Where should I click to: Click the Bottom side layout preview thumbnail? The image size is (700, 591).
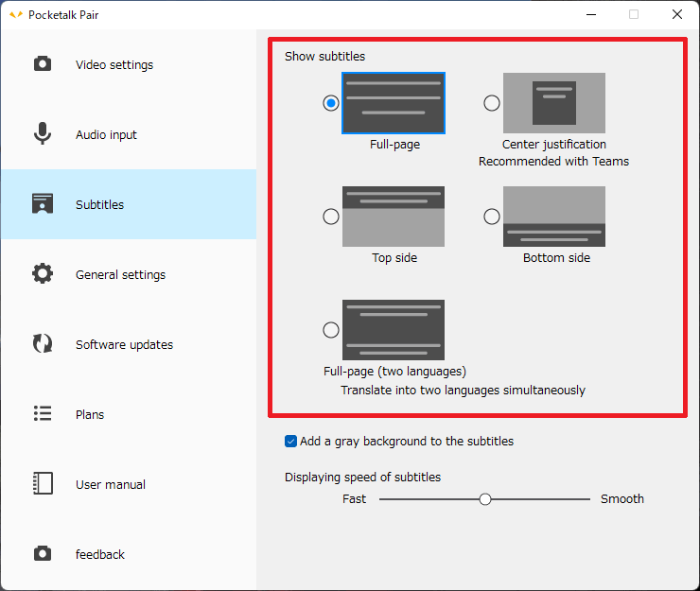coord(554,217)
